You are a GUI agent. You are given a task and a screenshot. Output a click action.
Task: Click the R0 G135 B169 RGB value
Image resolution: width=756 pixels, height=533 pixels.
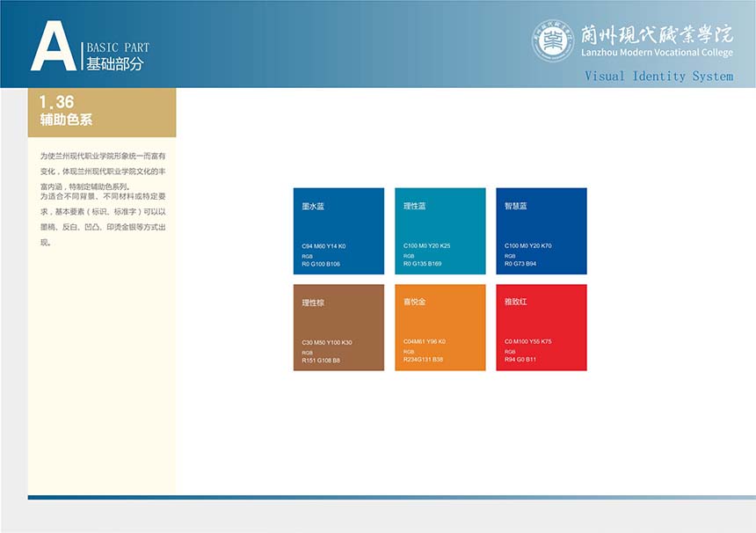point(422,263)
